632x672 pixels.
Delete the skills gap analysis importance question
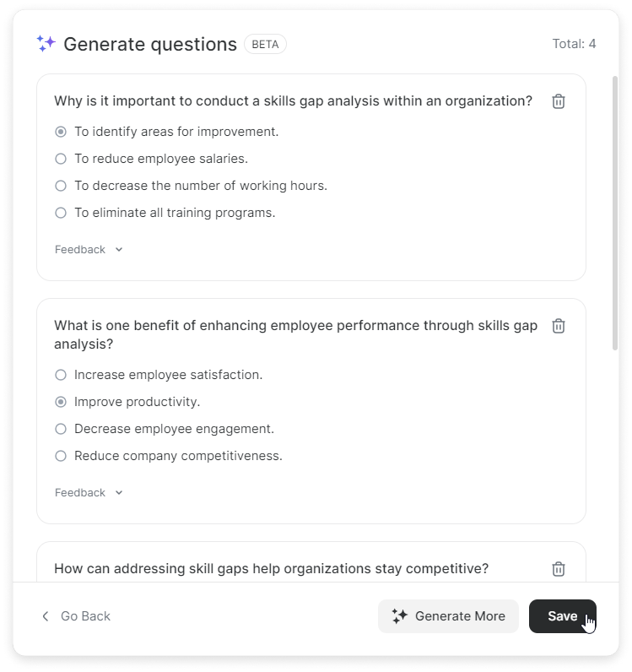[559, 101]
